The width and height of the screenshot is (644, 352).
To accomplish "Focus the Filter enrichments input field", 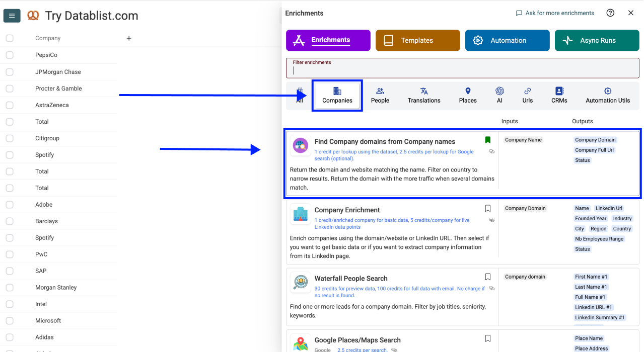I will [x=462, y=70].
